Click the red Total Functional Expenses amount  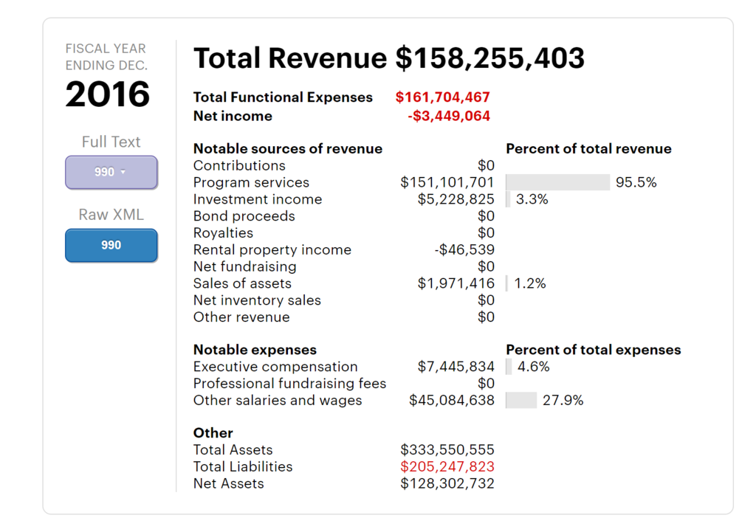pyautogui.click(x=442, y=97)
